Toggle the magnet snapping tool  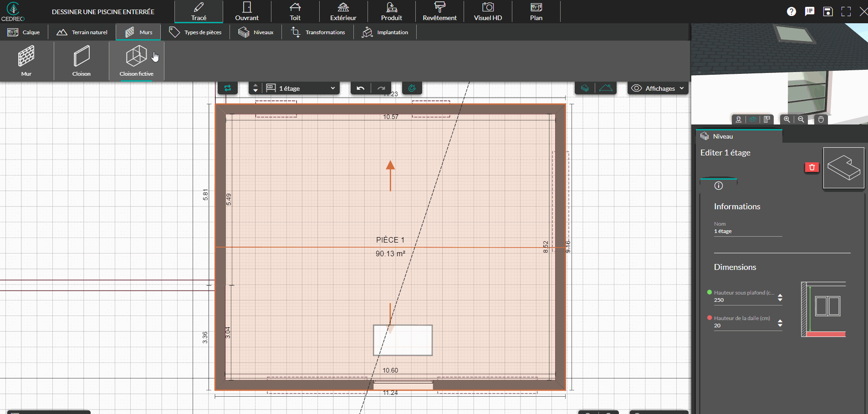412,88
